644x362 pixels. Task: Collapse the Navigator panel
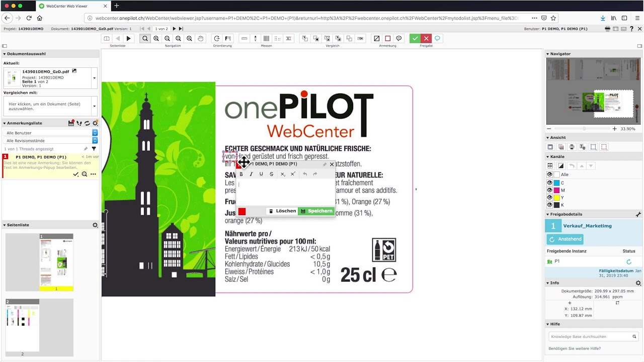pos(548,54)
